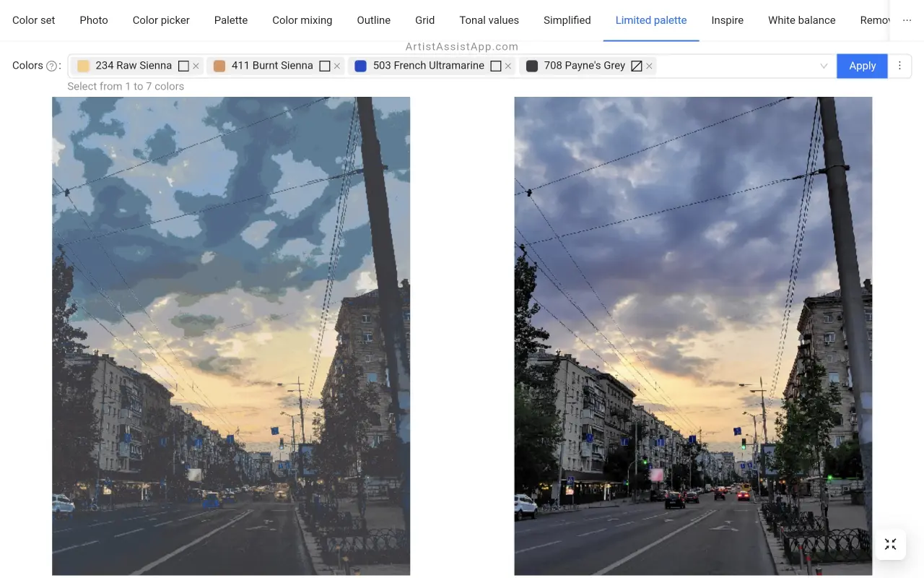
Task: Open the Grid tab
Action: 425,20
